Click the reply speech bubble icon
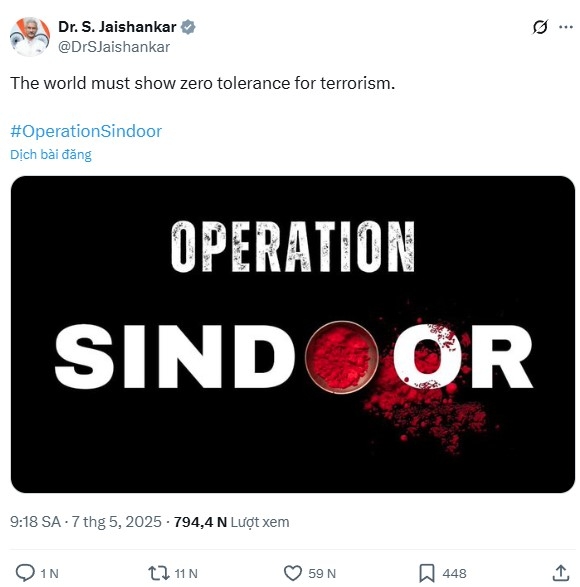Image resolution: width=580 pixels, height=587 pixels. pos(25,573)
